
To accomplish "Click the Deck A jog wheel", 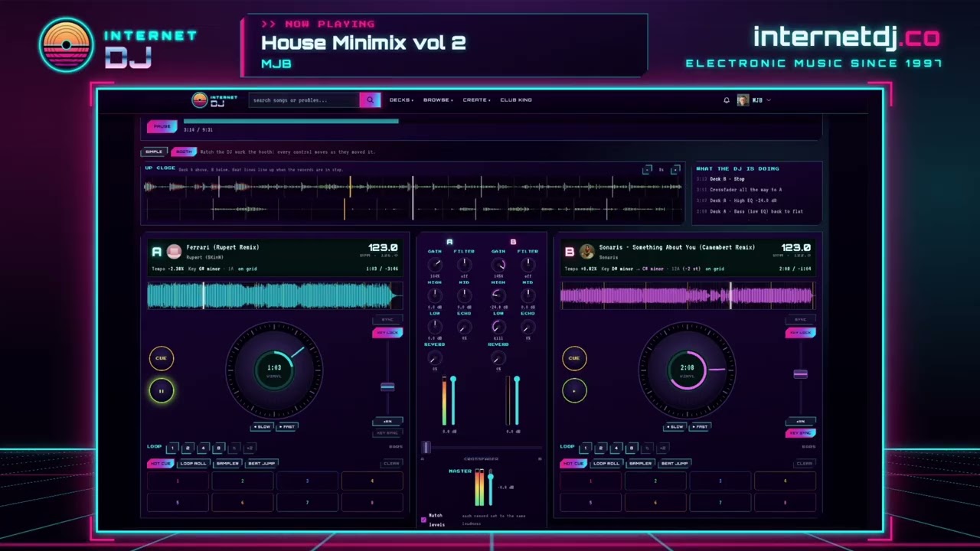I will pos(274,370).
